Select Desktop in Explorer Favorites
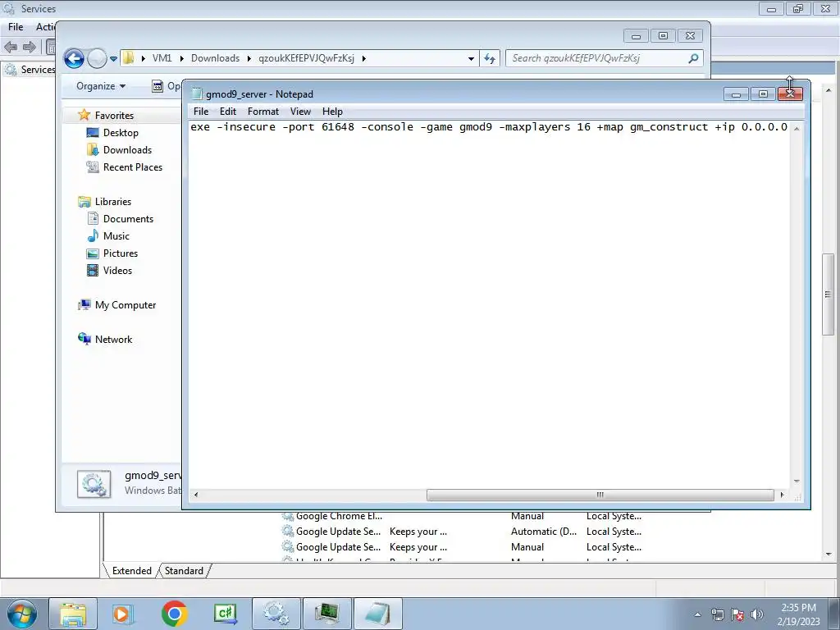 (x=121, y=133)
